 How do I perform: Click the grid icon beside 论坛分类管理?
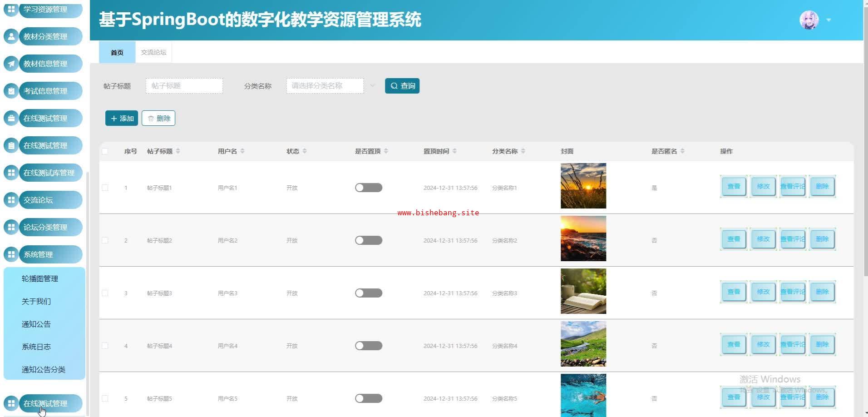pyautogui.click(x=11, y=227)
